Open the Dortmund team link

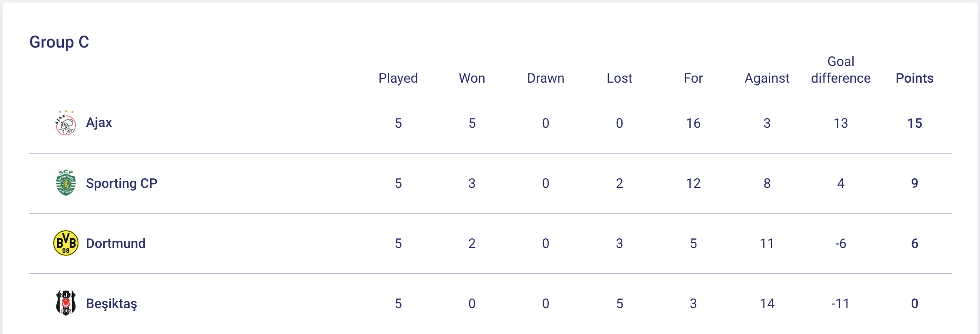click(116, 243)
